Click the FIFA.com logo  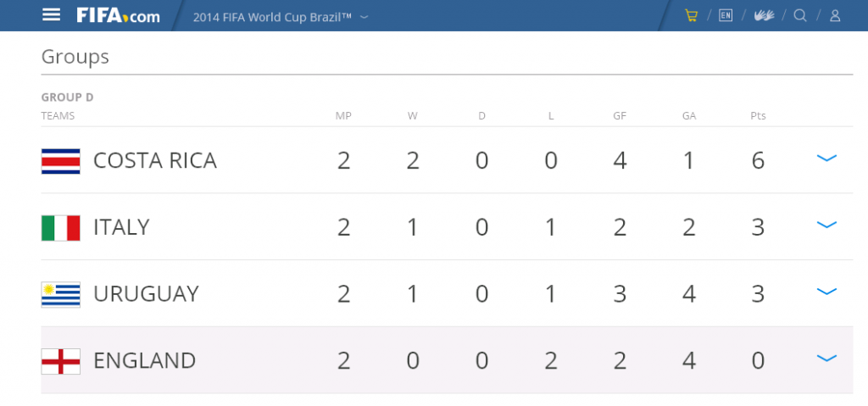click(x=118, y=15)
